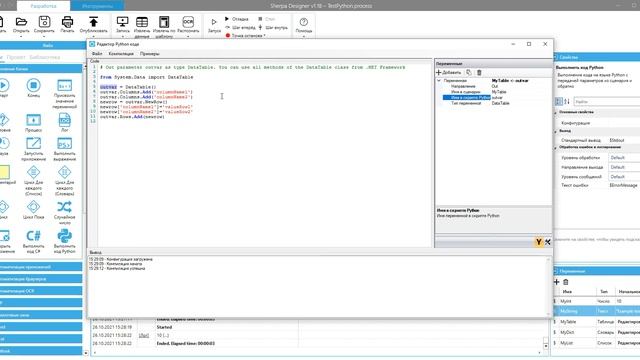640x360 pixels.
Task: Select the End block icon in palette
Action: 33,85
